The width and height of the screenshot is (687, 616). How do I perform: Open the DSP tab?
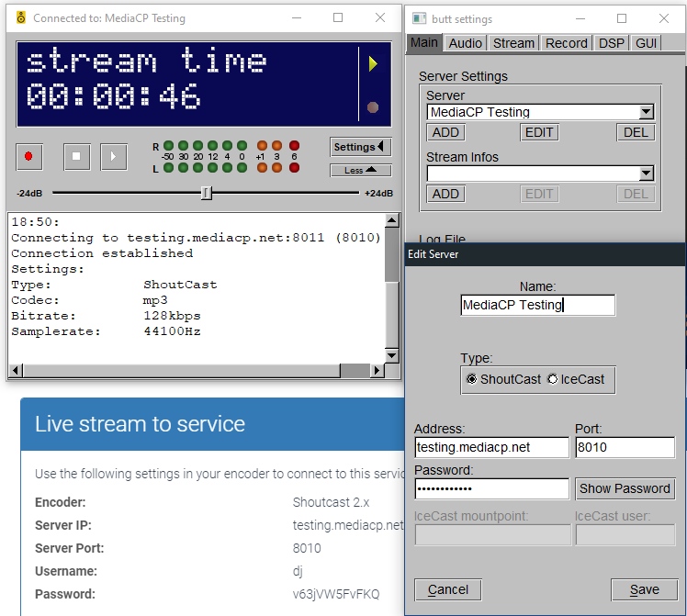tap(611, 43)
